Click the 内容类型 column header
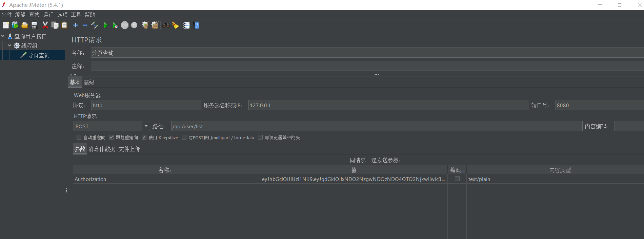Viewport: 644px width, 239px height. pyautogui.click(x=555, y=170)
